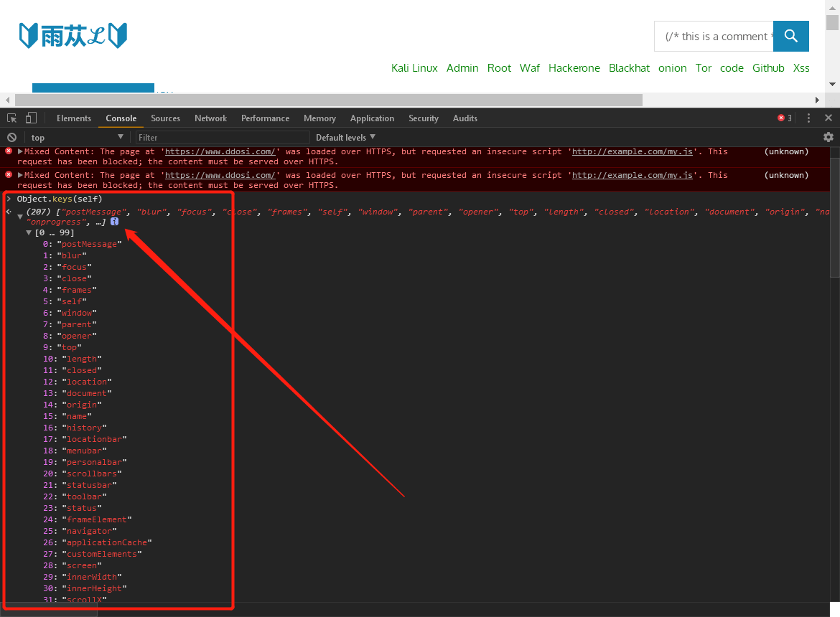
Task: Click the red error count badge
Action: coord(785,118)
